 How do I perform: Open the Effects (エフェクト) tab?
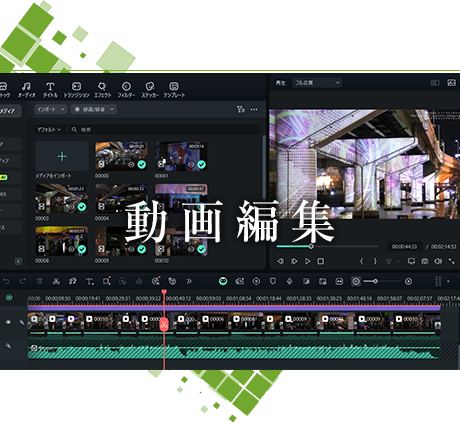point(102,90)
